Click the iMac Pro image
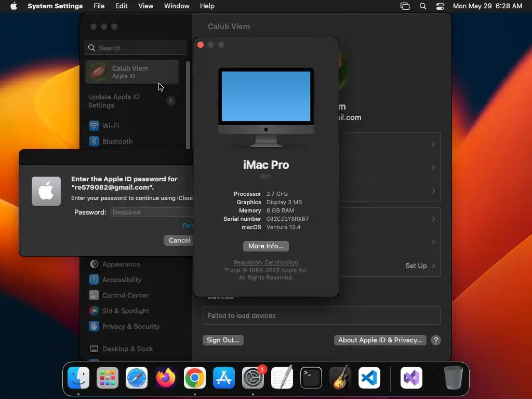This screenshot has height=399, width=532. point(265,108)
